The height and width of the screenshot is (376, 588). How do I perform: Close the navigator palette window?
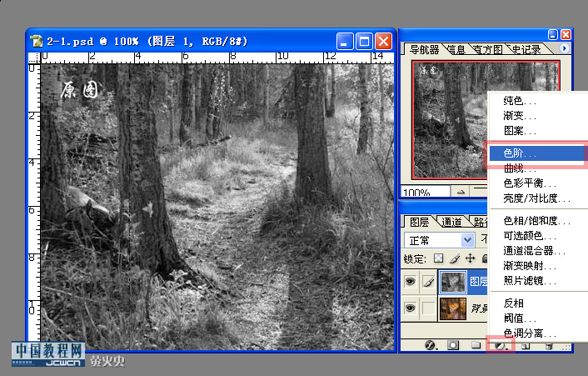coord(566,34)
